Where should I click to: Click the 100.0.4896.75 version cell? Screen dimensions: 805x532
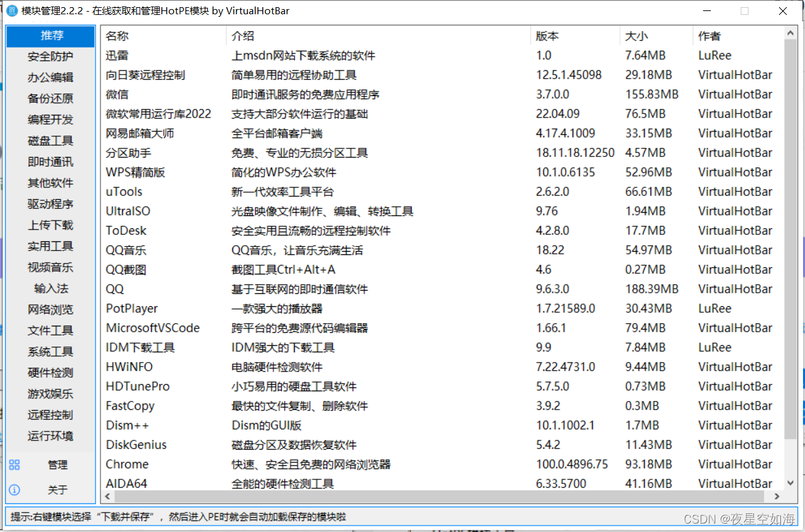pos(572,464)
